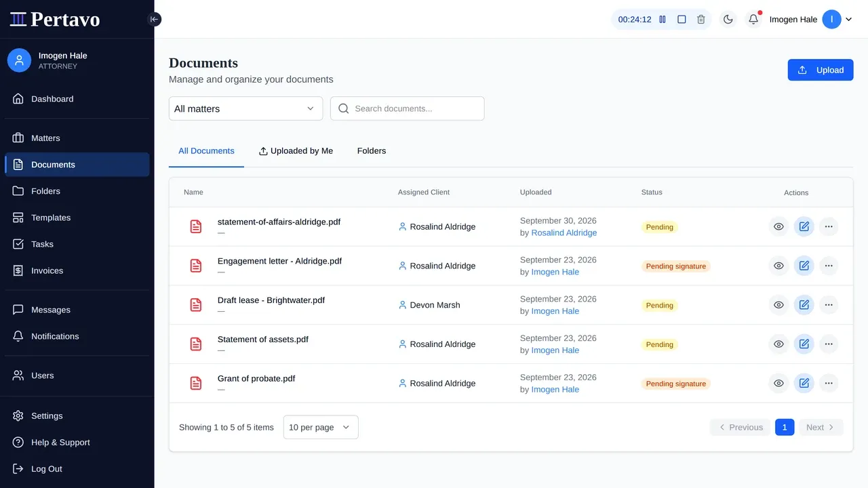The image size is (868, 488).
Task: Click the PDF icon of Statement of assets.pdf
Action: 196,344
